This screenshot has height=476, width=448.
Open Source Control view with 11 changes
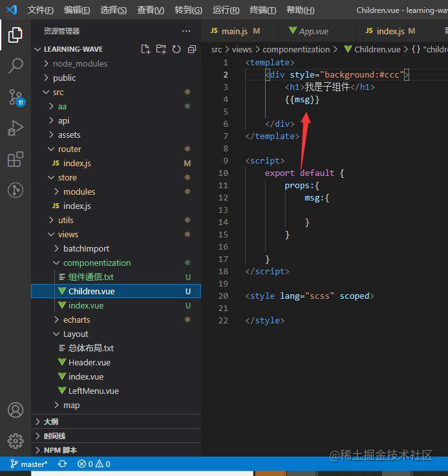(16, 98)
